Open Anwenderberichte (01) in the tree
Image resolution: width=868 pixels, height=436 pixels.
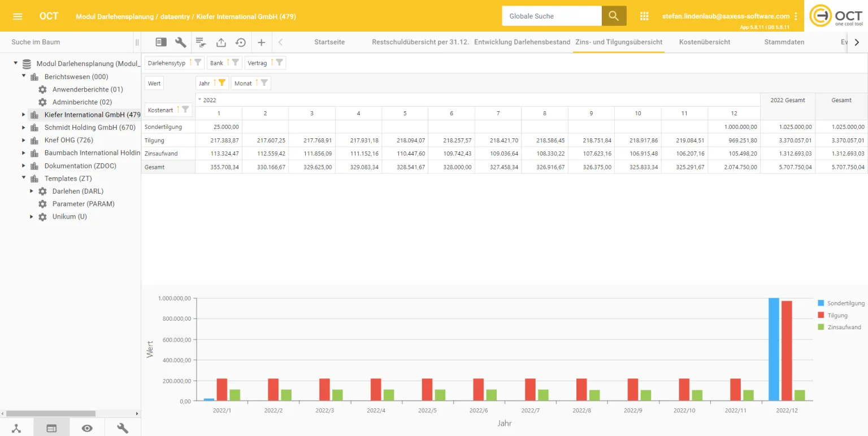pyautogui.click(x=88, y=89)
